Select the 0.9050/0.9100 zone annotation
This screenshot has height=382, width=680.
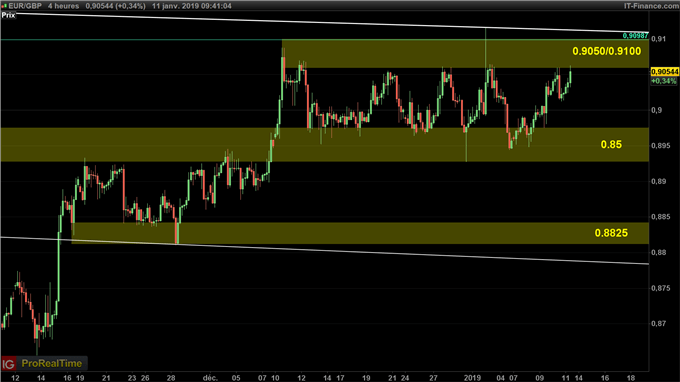(x=606, y=51)
